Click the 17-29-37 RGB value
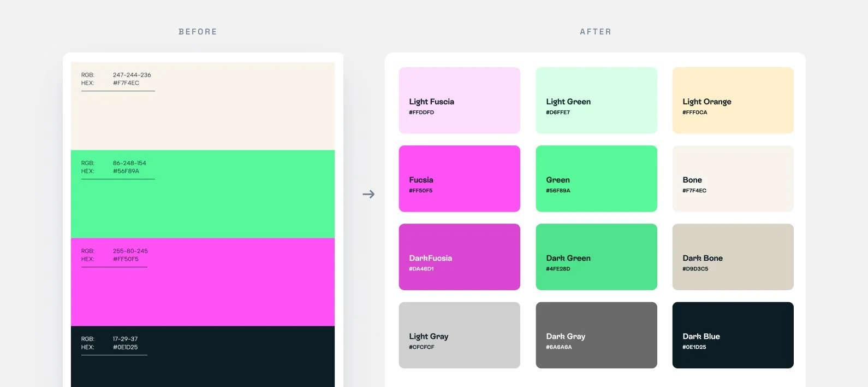 click(x=126, y=339)
